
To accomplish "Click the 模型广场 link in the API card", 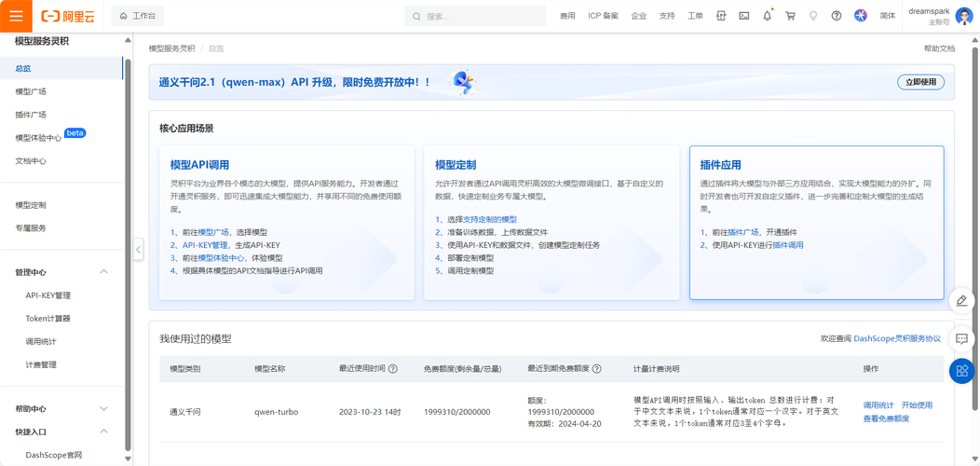I will tap(213, 231).
